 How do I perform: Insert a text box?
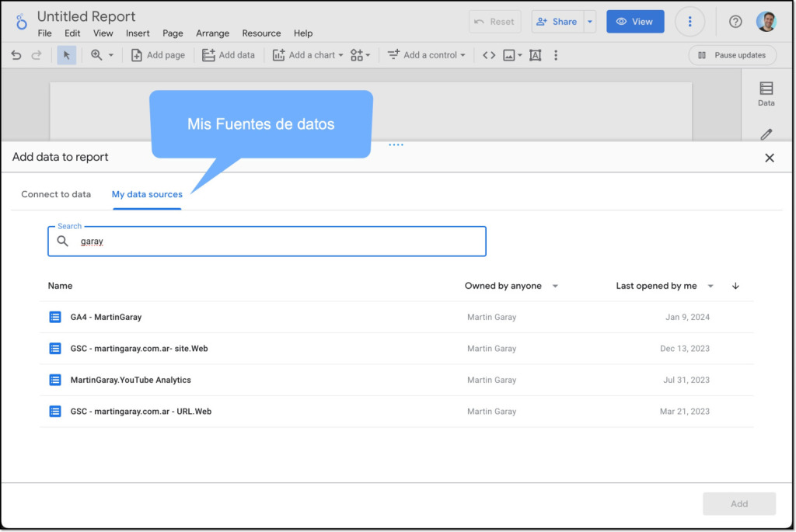pyautogui.click(x=535, y=55)
